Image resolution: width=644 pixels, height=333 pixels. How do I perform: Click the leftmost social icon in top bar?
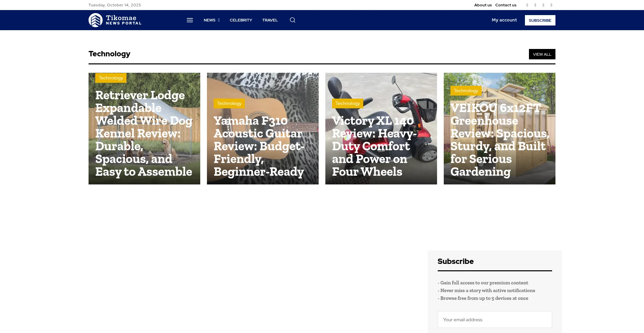coord(527,5)
